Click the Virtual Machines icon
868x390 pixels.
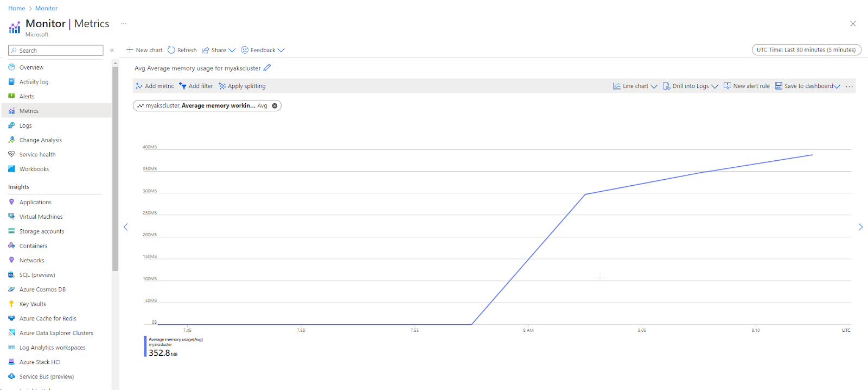pos(11,216)
